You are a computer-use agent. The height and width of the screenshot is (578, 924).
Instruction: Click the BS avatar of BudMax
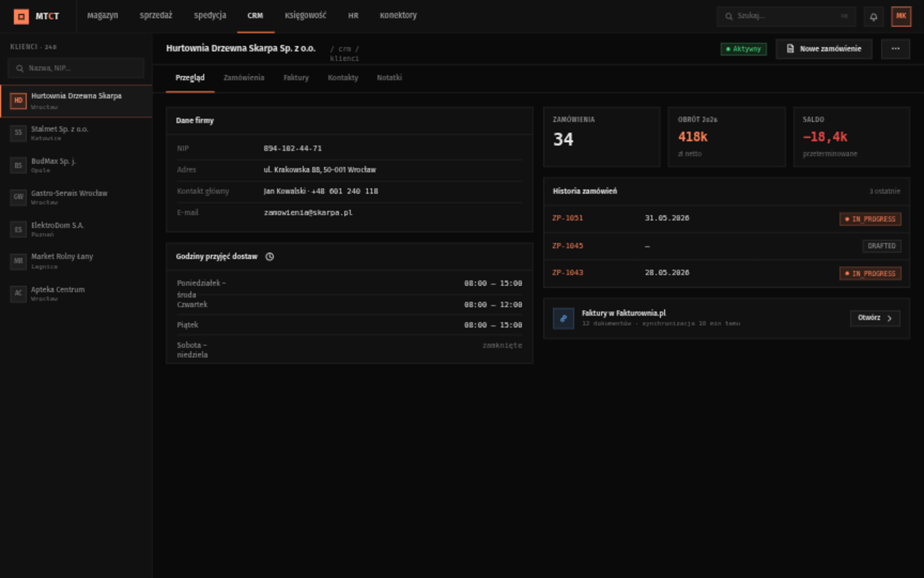click(x=18, y=165)
